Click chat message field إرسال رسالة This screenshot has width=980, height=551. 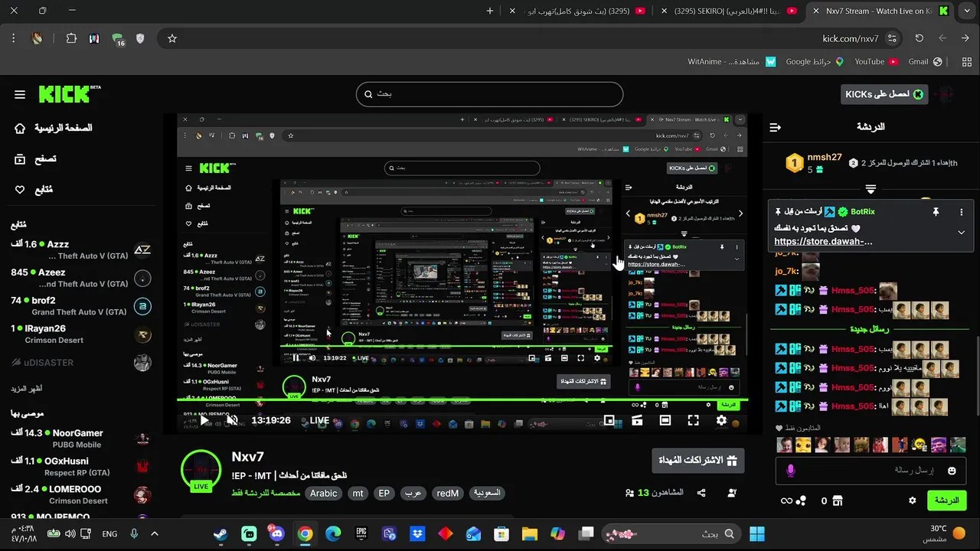(872, 471)
